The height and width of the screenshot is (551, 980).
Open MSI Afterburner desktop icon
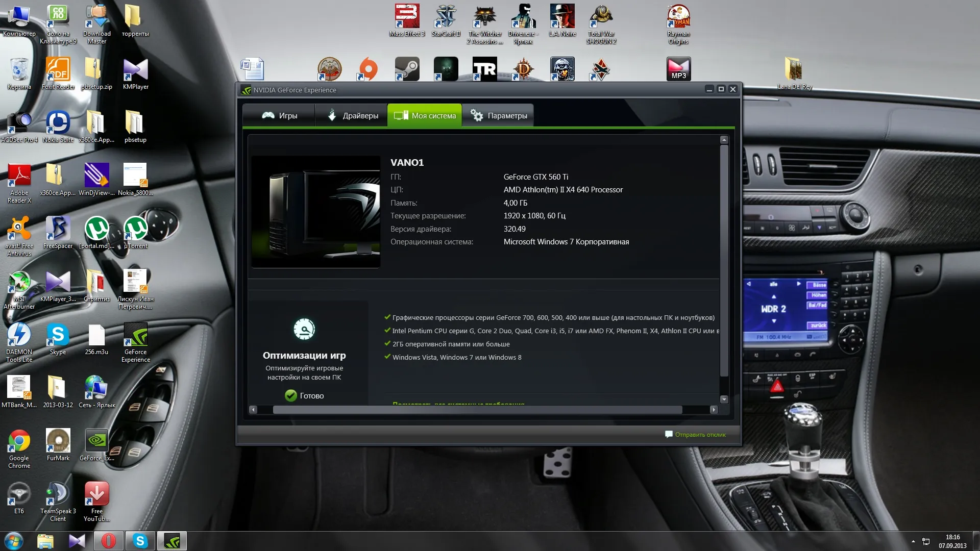pyautogui.click(x=19, y=290)
